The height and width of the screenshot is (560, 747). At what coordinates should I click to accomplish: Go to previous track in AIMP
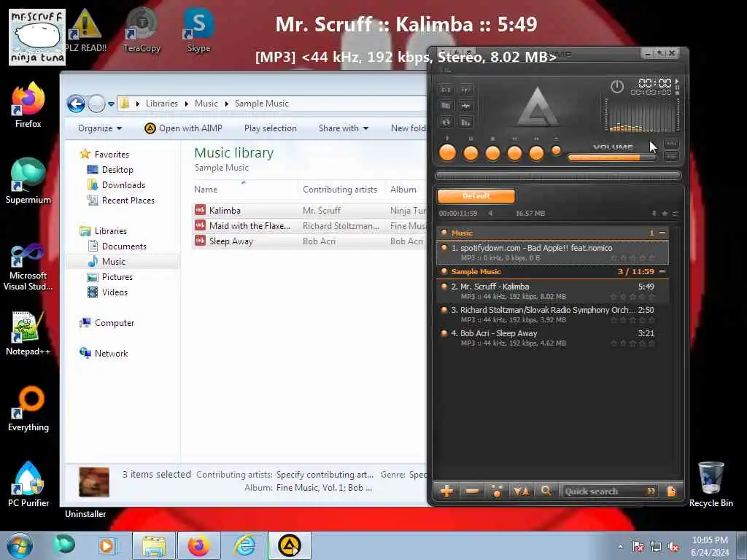(x=514, y=154)
